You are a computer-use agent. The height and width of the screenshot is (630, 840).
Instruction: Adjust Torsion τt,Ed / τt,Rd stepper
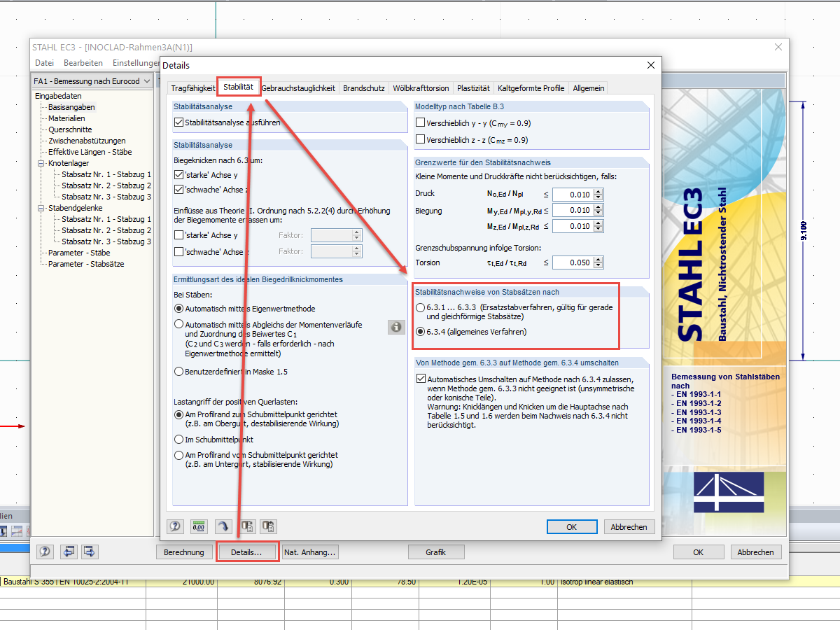[x=598, y=262]
